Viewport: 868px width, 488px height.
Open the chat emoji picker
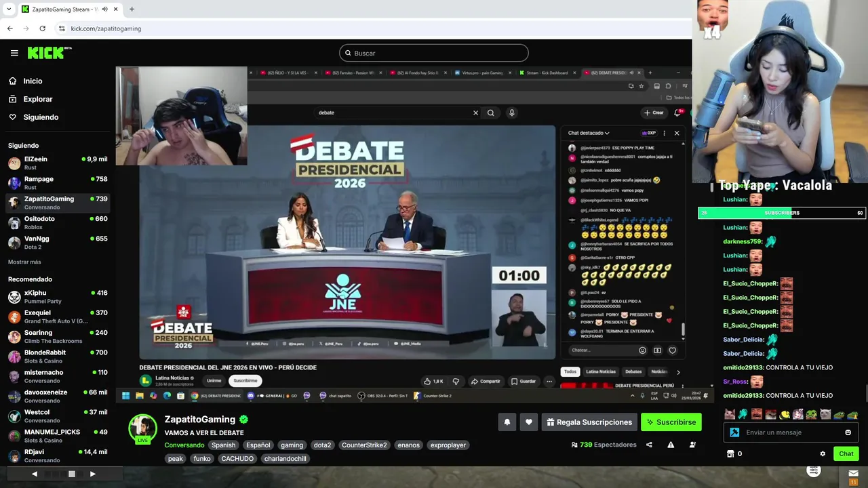click(x=848, y=432)
